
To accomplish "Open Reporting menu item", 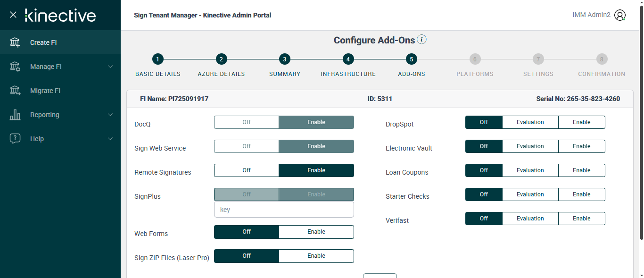I will coord(60,115).
